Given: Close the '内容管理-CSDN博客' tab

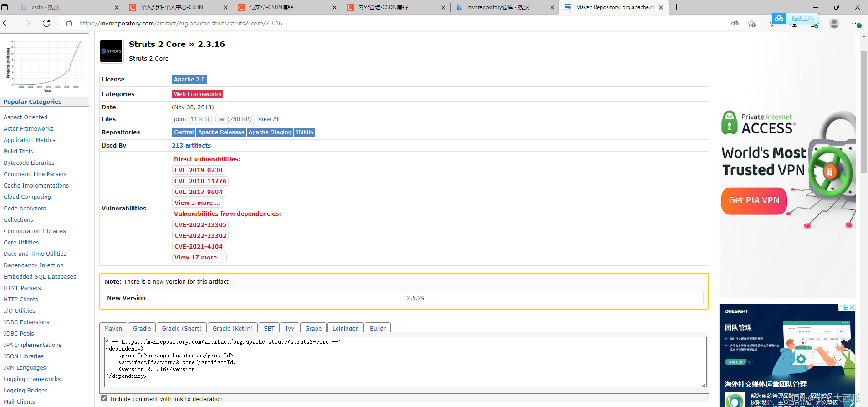Looking at the screenshot, I should (x=443, y=7).
